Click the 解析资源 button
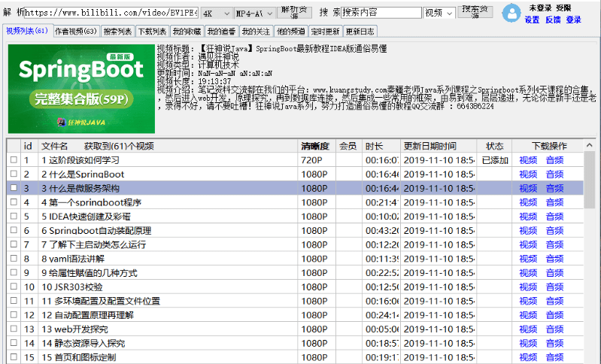 (x=294, y=13)
